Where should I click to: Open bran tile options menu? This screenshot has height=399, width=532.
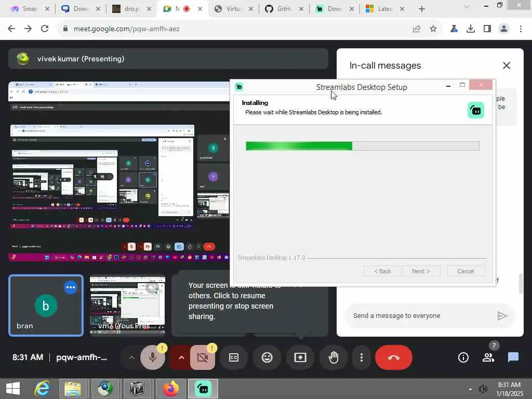pos(71,287)
